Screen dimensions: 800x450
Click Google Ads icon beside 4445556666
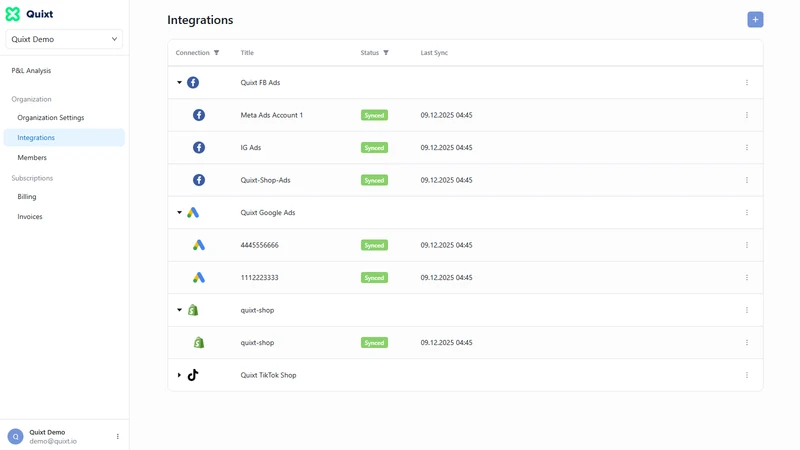pos(199,245)
